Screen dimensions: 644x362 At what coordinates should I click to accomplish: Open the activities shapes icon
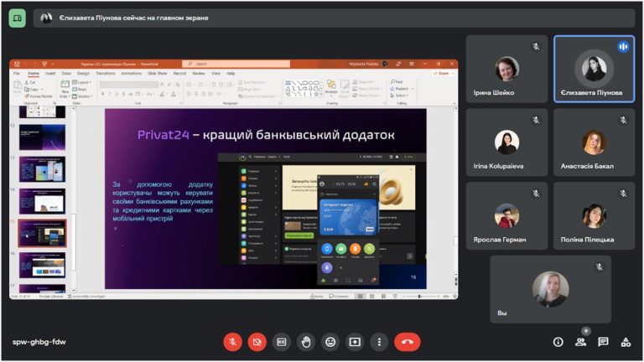626,342
